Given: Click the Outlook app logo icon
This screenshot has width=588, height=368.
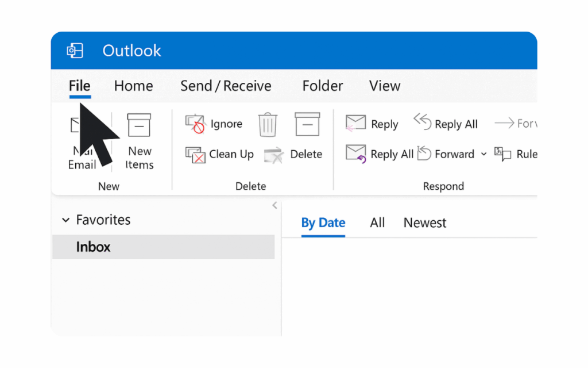Looking at the screenshot, I should coord(75,51).
